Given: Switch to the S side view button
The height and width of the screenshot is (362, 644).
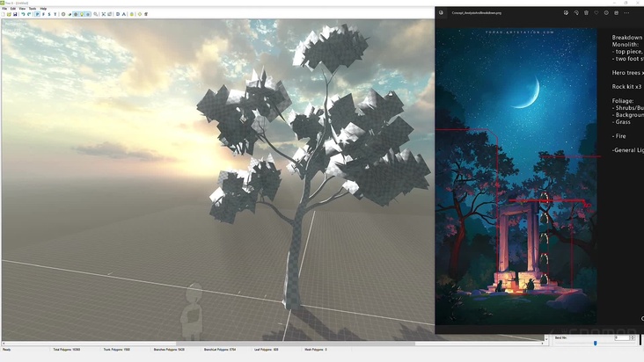Looking at the screenshot, I should 49,14.
